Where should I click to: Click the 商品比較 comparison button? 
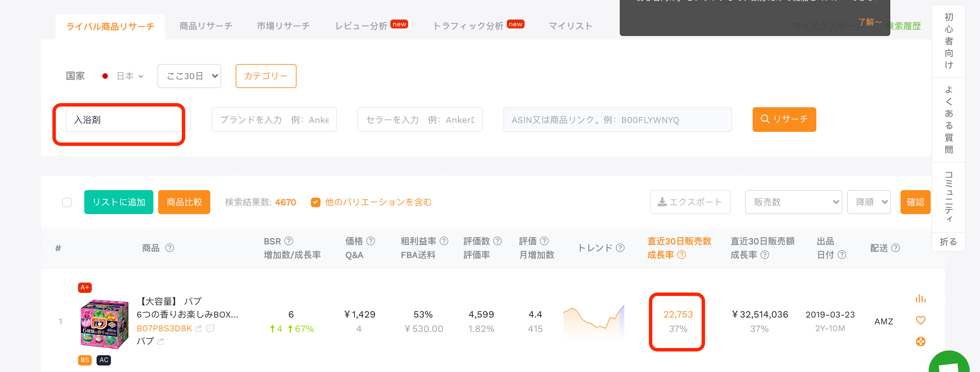184,202
